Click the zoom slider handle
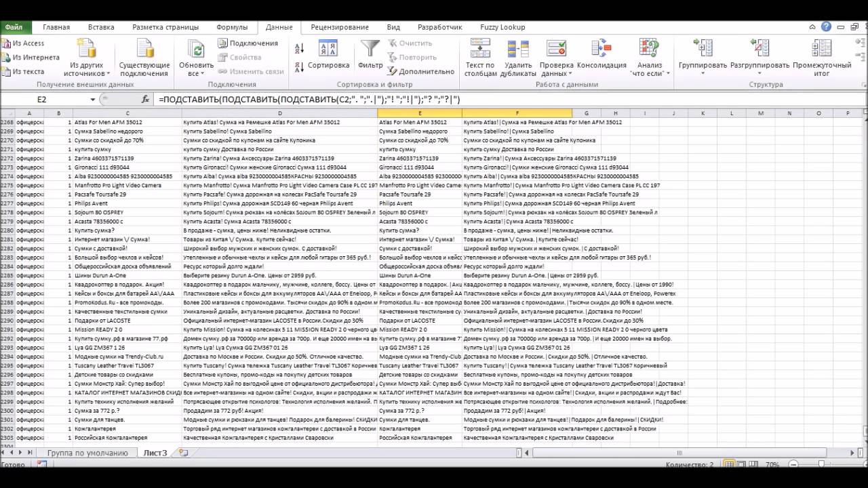868x488 pixels. [821, 464]
